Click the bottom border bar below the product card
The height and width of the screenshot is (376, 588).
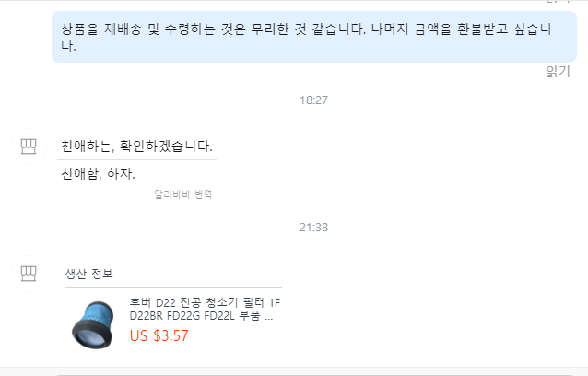[x=313, y=374]
